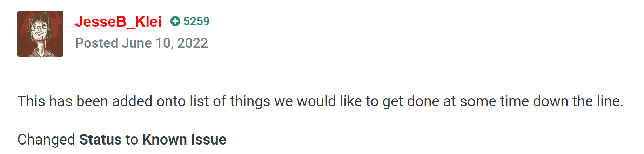Select the bold Known Issue status text

point(184,140)
